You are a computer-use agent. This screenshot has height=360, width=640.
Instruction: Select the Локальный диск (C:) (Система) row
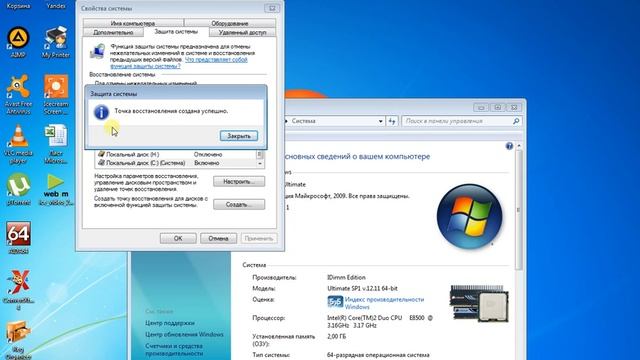(x=176, y=163)
